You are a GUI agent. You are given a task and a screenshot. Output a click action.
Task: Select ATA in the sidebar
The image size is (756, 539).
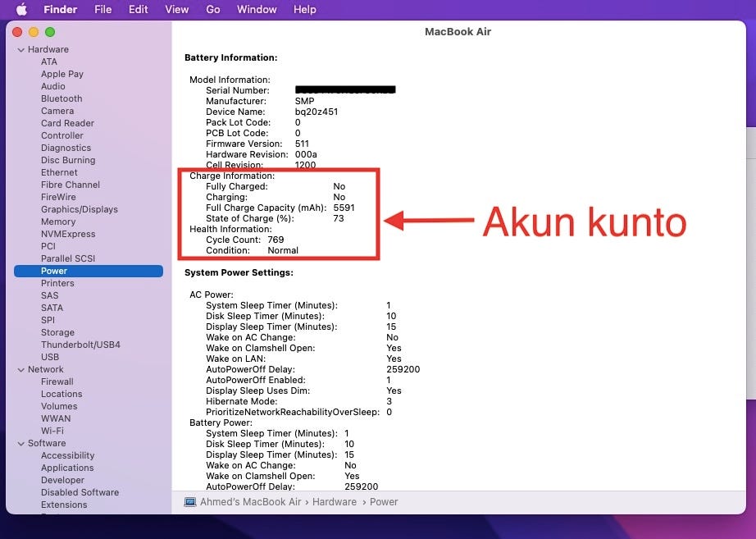coord(49,62)
